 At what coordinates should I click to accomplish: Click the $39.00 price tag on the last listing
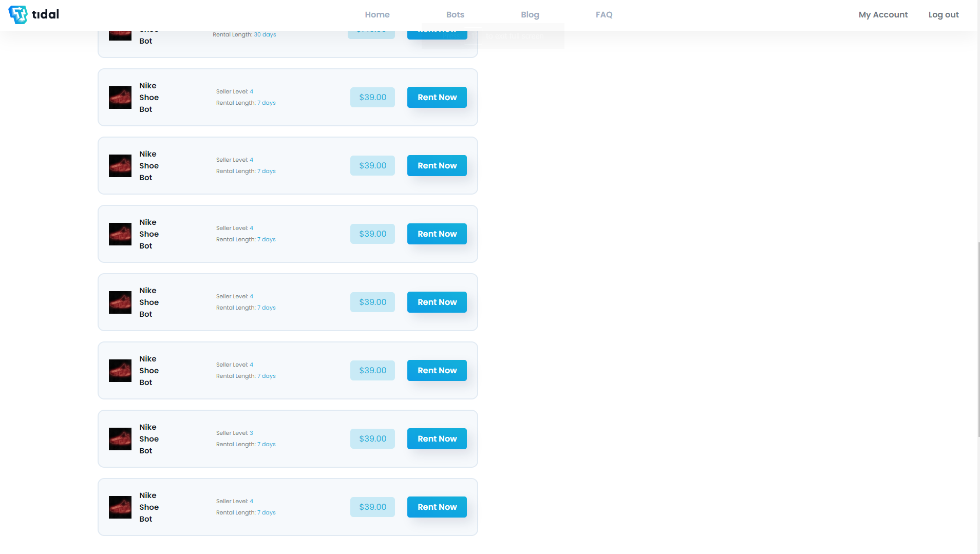tap(372, 507)
